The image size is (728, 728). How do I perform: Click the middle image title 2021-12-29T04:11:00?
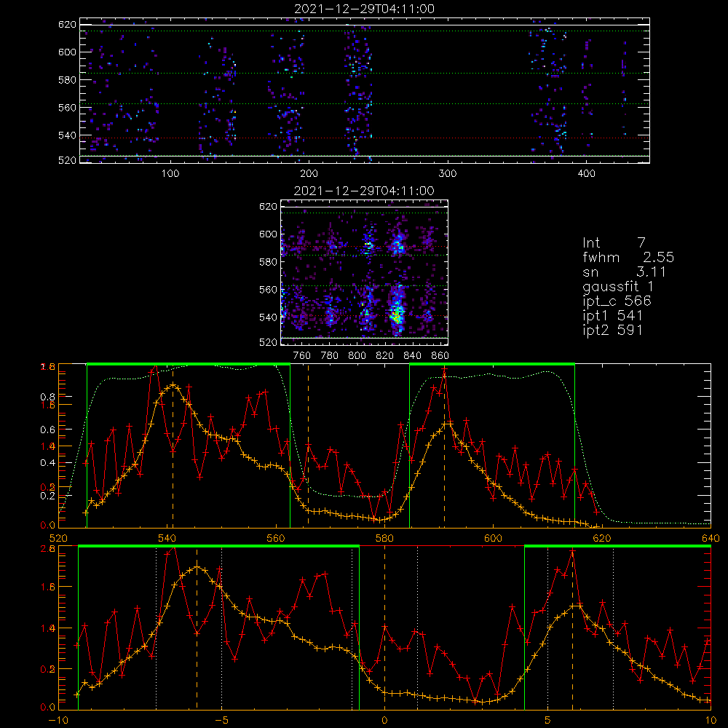tap(365, 191)
